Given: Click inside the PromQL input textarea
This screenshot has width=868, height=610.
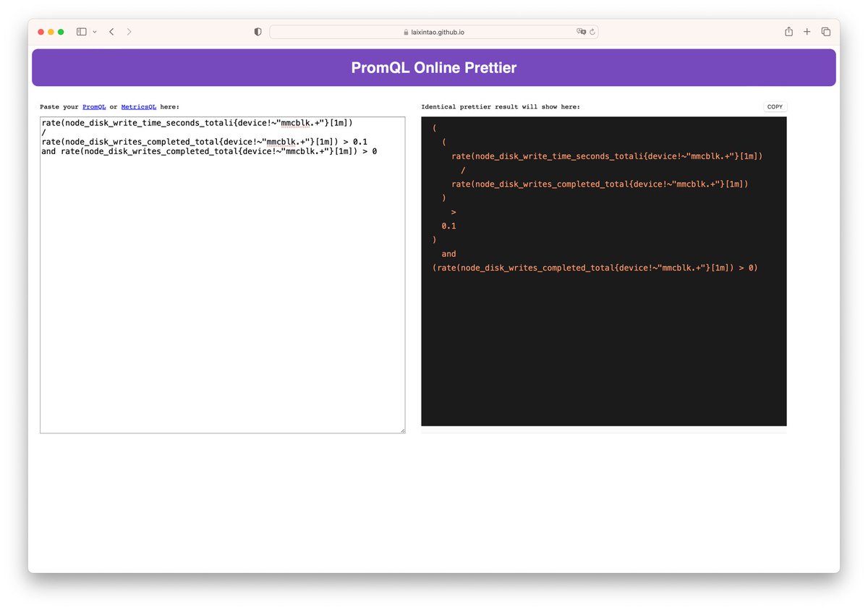Looking at the screenshot, I should pos(223,275).
